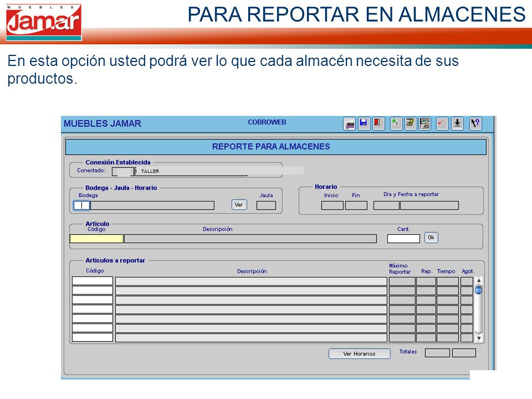The height and width of the screenshot is (399, 532).
Task: Click the Dia y Fecha a reportar label
Action: click(411, 195)
